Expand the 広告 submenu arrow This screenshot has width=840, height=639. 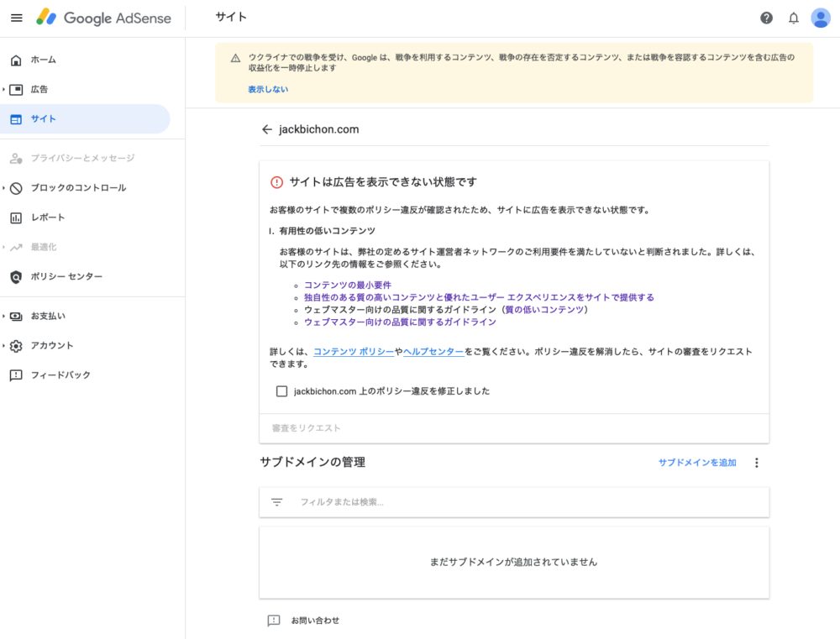pos(3,90)
